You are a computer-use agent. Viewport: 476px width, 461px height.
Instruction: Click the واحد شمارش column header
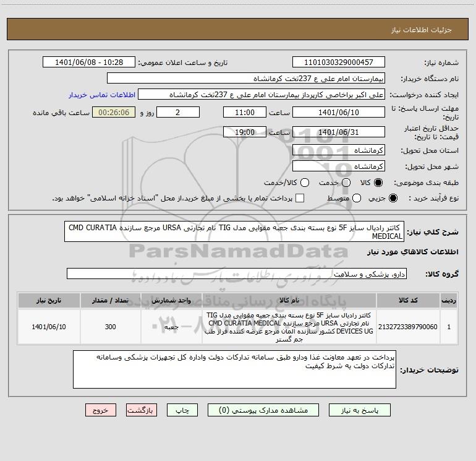coord(171,300)
